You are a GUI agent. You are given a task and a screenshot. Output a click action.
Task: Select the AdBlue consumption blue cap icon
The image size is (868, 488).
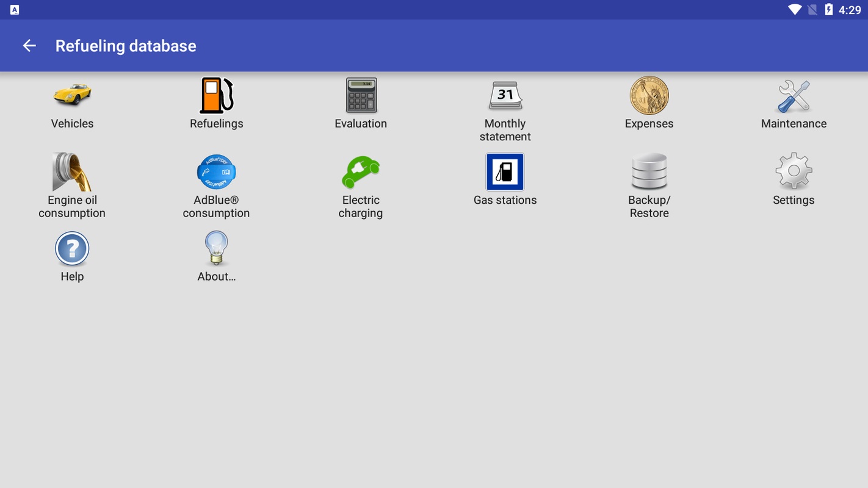216,172
